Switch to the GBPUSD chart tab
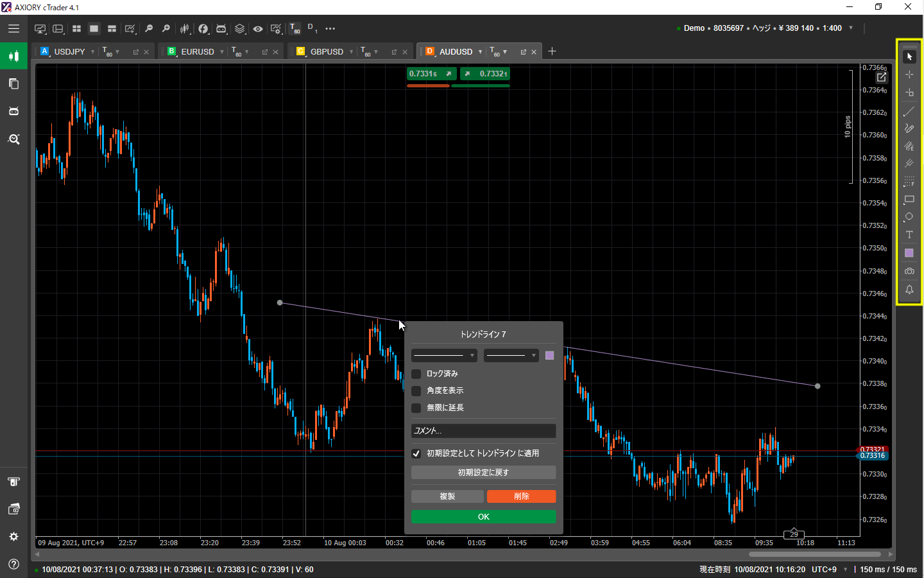Viewport: 924px width, 578px height. tap(327, 52)
